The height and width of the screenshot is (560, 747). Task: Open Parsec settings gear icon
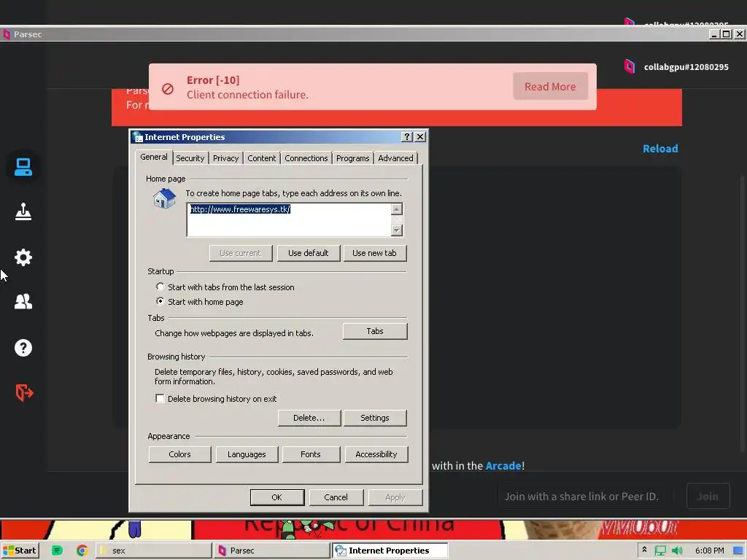tap(23, 257)
